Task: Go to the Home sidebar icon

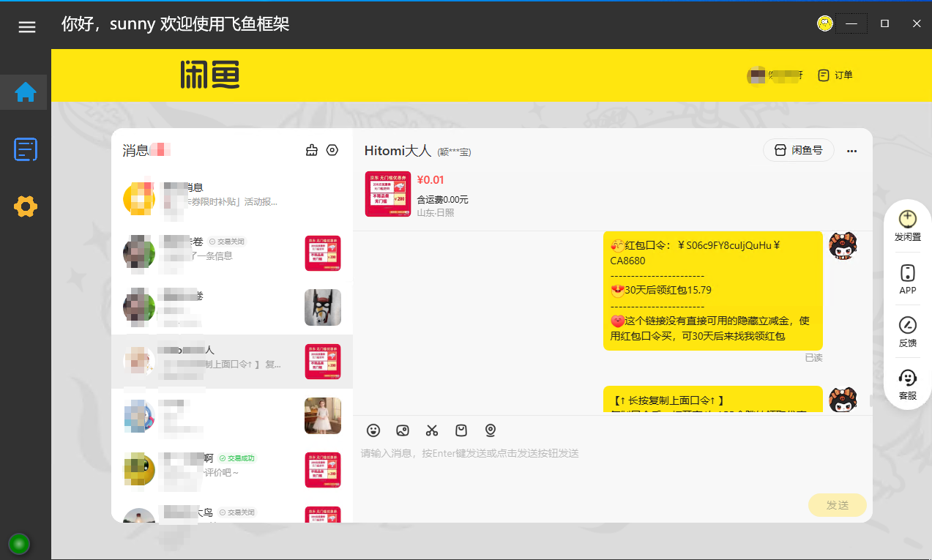Action: click(26, 92)
